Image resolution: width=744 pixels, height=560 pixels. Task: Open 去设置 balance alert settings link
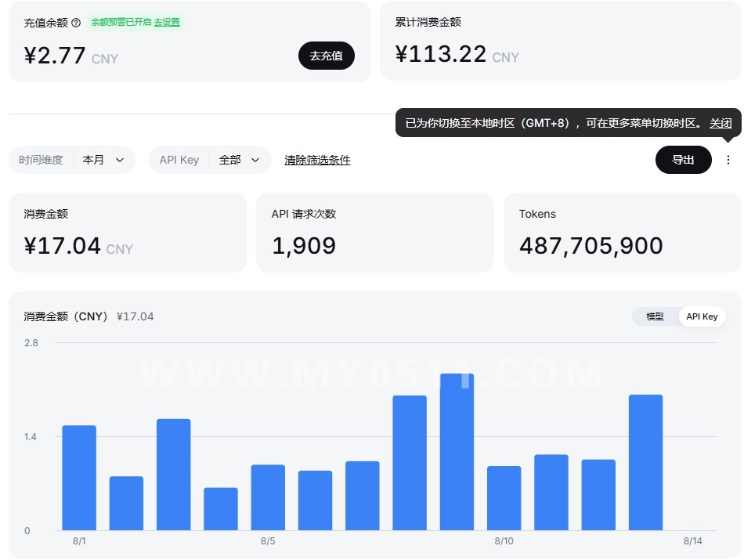click(167, 22)
